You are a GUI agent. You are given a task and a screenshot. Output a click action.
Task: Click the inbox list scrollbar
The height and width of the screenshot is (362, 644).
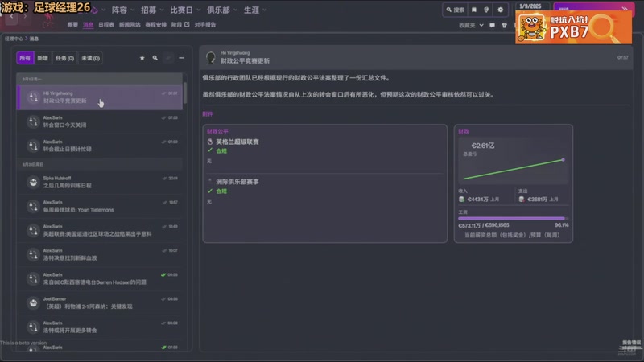[x=185, y=93]
